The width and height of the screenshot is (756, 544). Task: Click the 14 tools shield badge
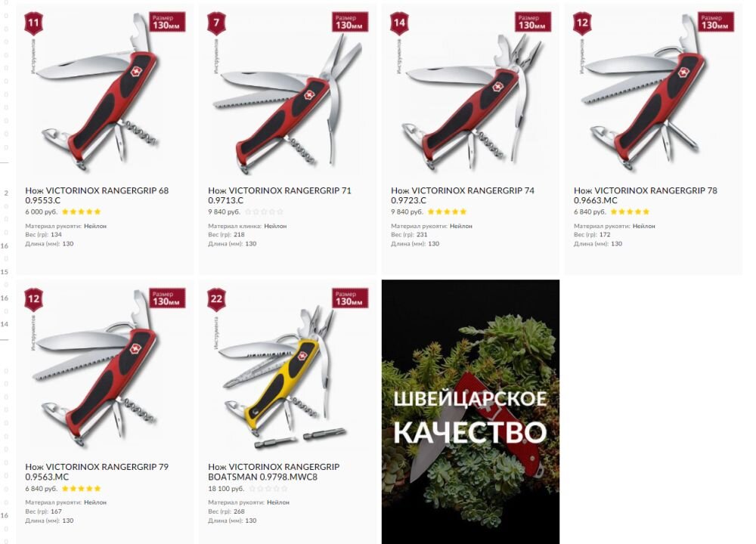pos(399,23)
